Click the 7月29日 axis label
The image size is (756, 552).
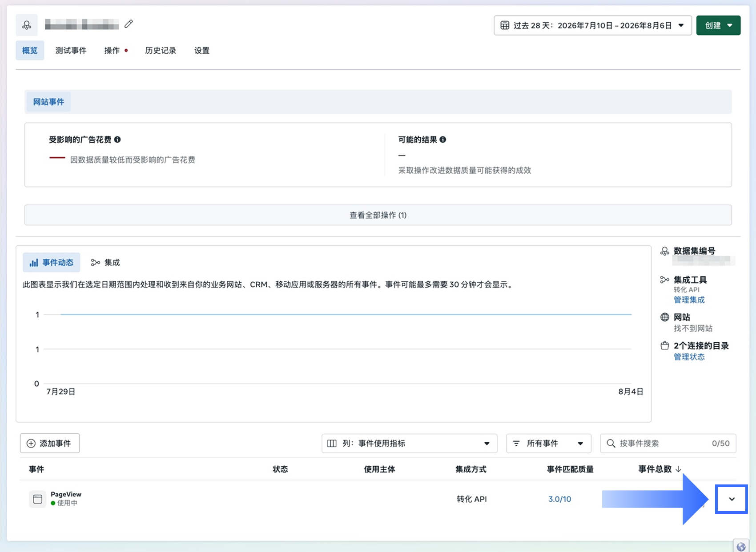pyautogui.click(x=61, y=392)
